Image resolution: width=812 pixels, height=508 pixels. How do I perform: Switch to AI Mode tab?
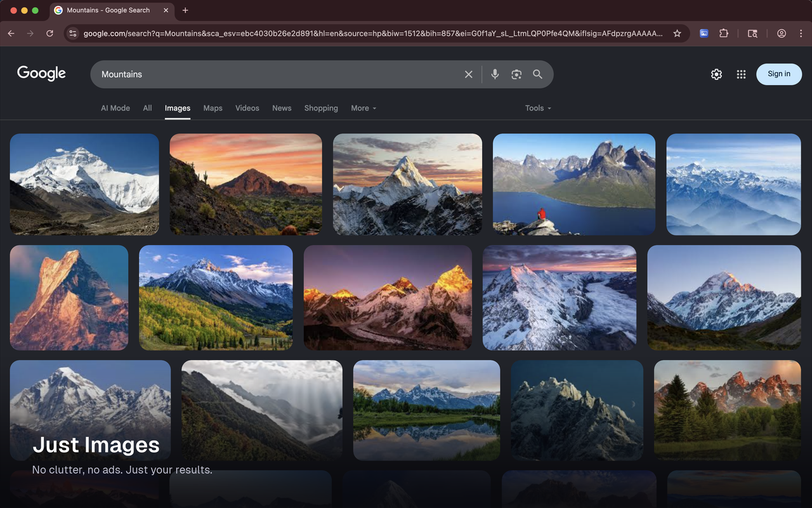(115, 108)
